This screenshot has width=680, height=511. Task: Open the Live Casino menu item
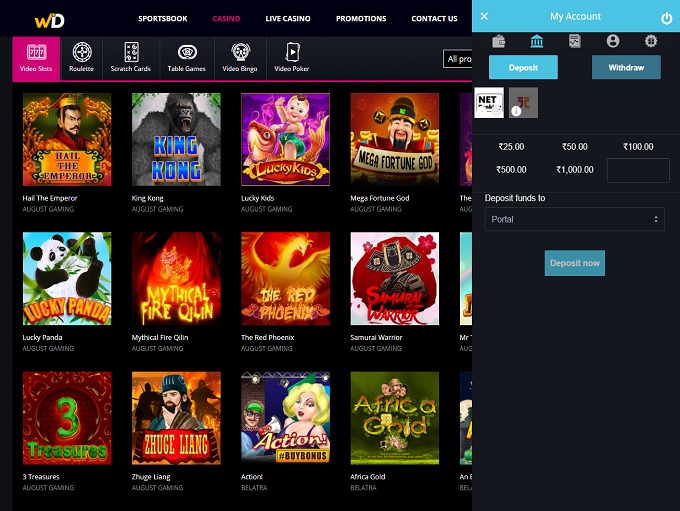pos(288,18)
